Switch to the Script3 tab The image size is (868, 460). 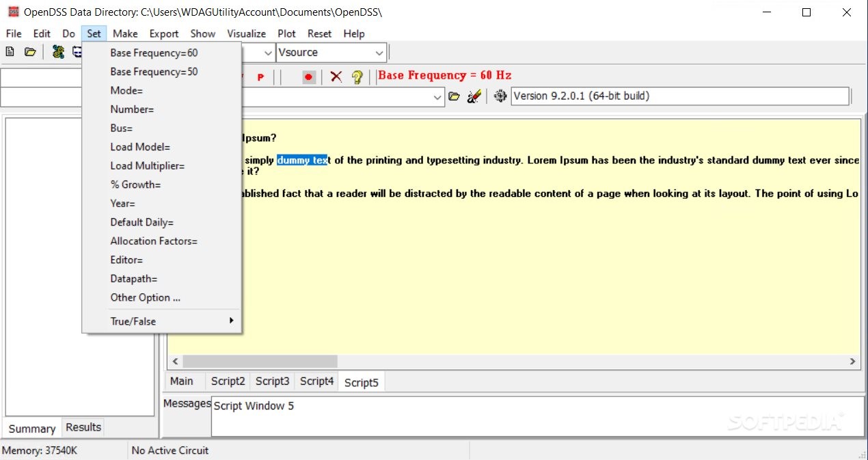tap(272, 381)
